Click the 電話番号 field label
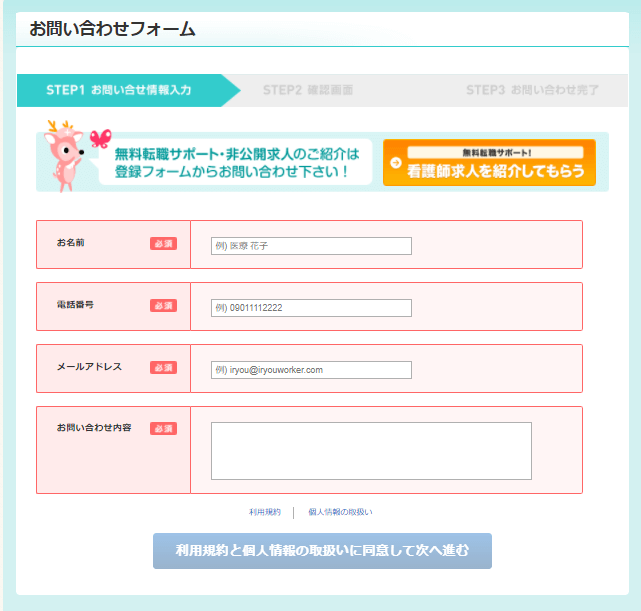The height and width of the screenshot is (611, 641). (75, 304)
